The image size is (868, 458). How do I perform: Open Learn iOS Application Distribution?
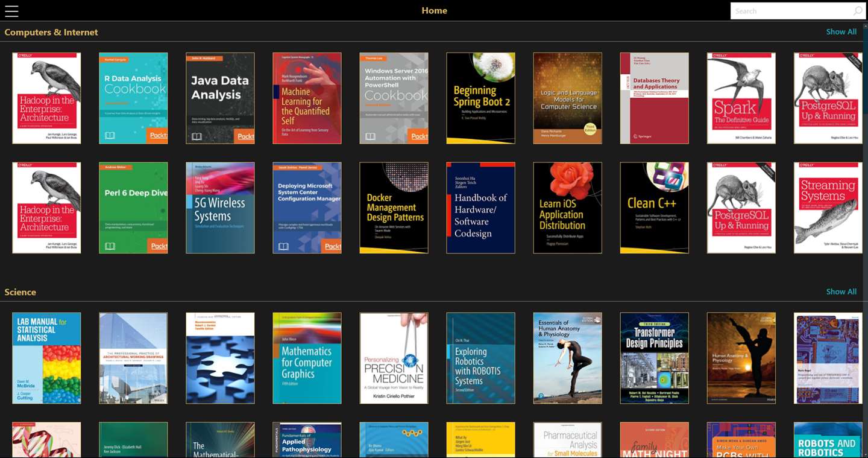tap(567, 208)
